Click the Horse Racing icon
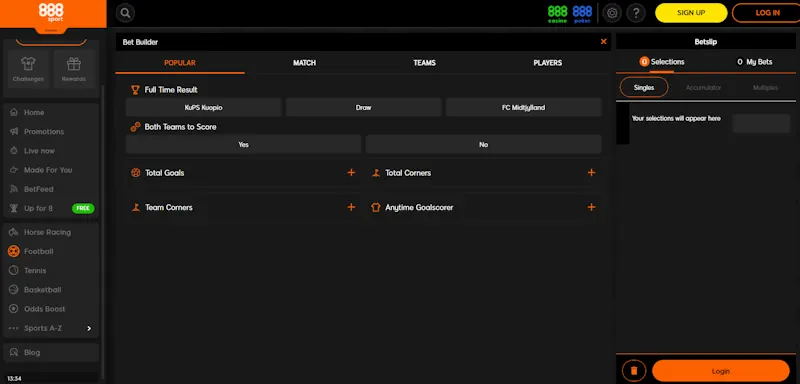 click(14, 232)
